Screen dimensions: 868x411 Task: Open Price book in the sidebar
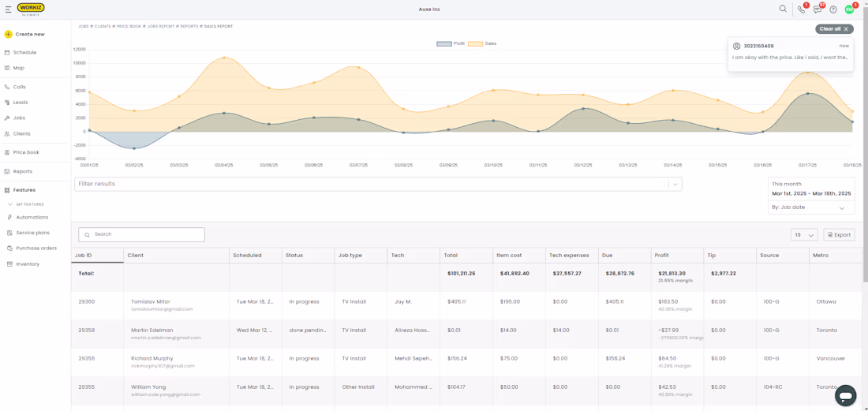pos(26,152)
